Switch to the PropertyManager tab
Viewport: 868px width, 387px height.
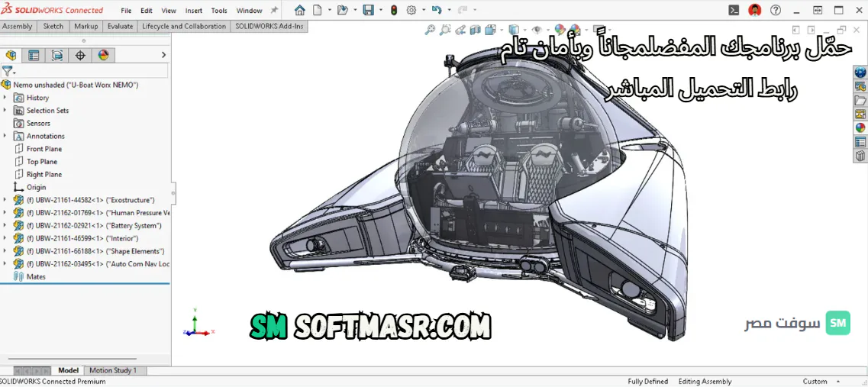[34, 55]
